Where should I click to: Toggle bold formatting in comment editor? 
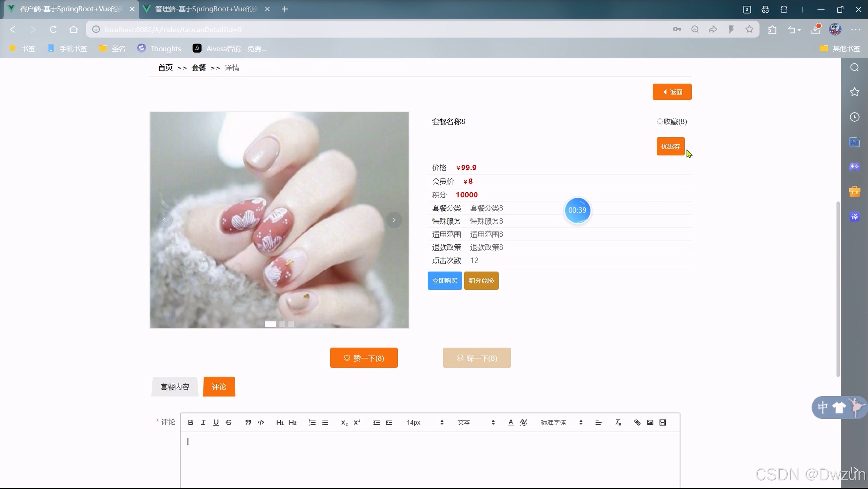[x=190, y=422]
